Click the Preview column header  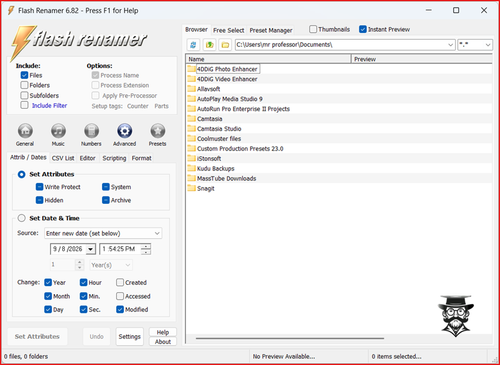click(x=422, y=59)
